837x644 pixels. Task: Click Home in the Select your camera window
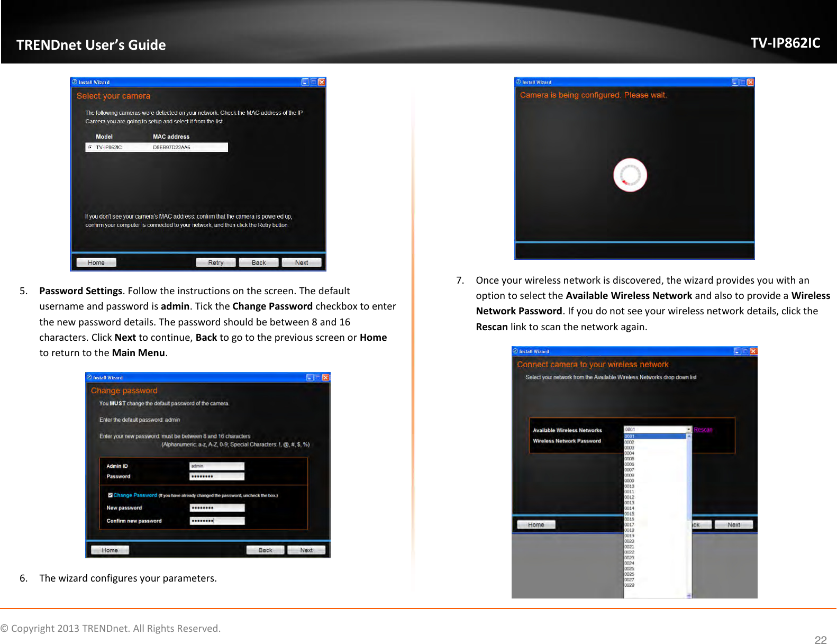tap(96, 262)
